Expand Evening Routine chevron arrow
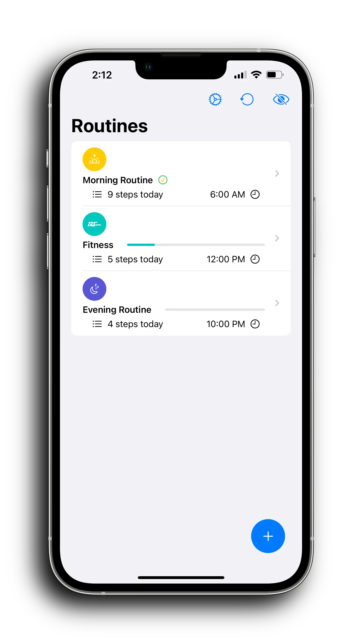The width and height of the screenshot is (362, 644). pyautogui.click(x=278, y=303)
